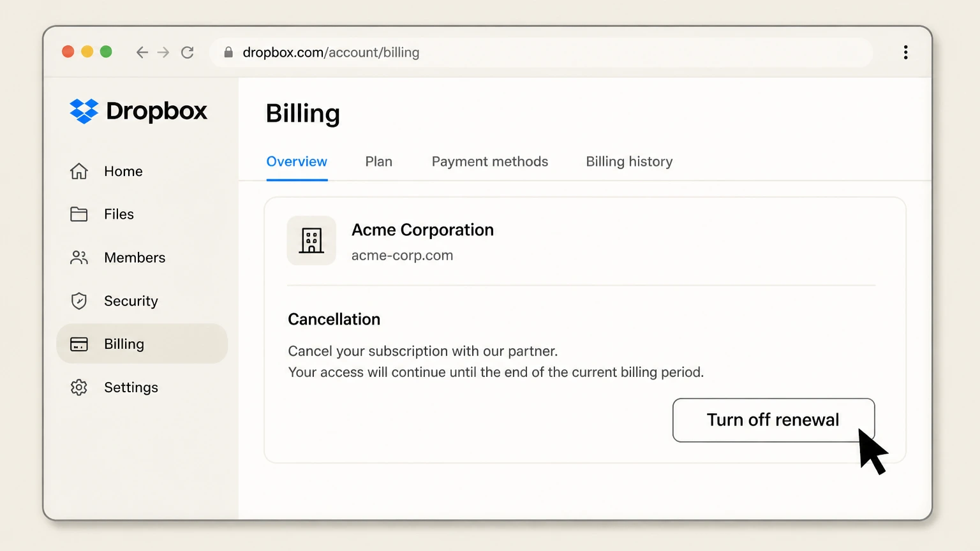Click the "Your access will continue" sentence

[496, 372]
